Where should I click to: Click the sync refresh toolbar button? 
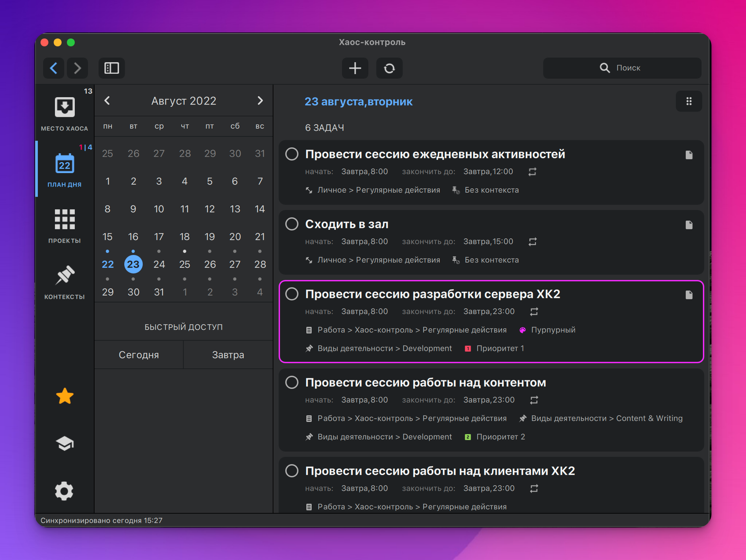[x=389, y=68]
